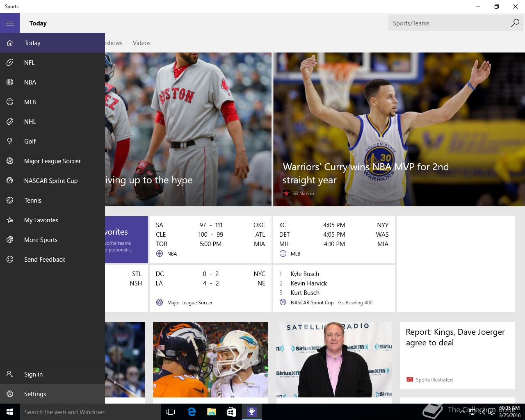Click the Sign in label
The height and width of the screenshot is (420, 525).
click(33, 374)
